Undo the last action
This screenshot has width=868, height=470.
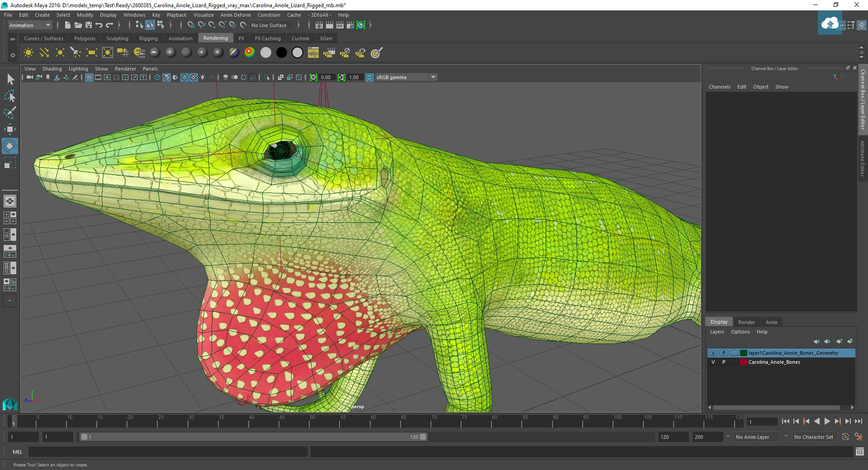[x=99, y=25]
